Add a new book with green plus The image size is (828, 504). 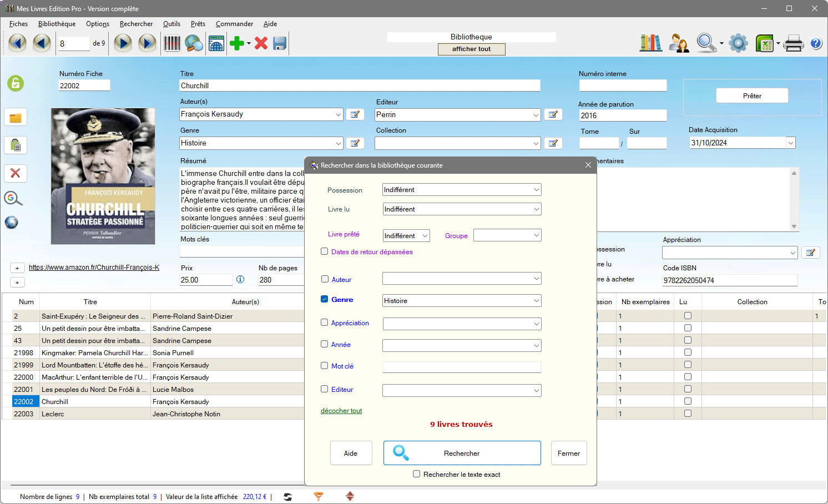(237, 43)
